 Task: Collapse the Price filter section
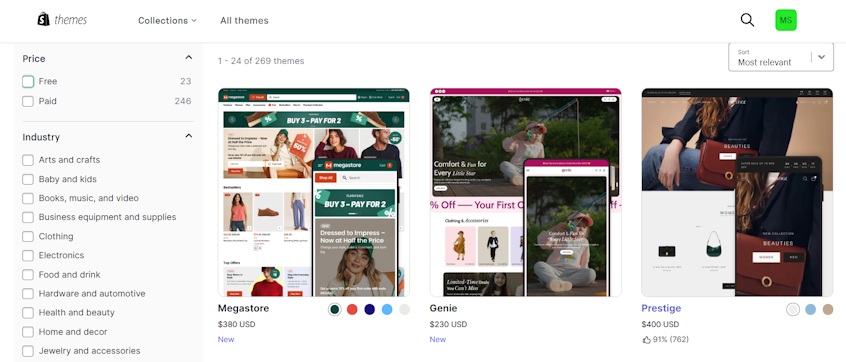point(188,58)
